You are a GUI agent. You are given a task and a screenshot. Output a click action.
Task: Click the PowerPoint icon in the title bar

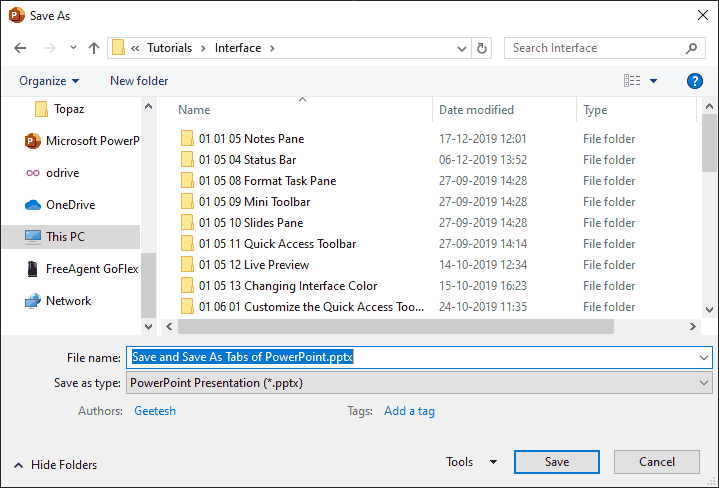coord(17,15)
